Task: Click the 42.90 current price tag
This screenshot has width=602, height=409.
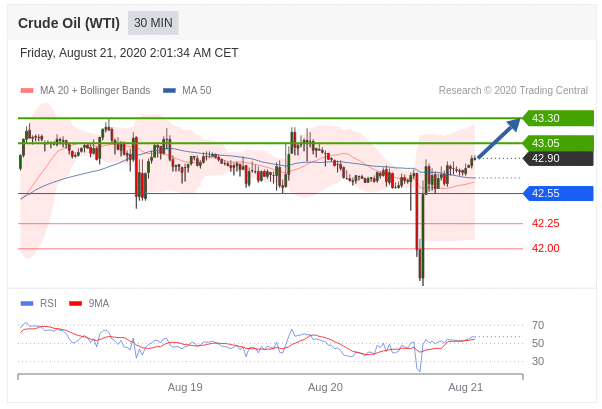Action: pyautogui.click(x=558, y=158)
